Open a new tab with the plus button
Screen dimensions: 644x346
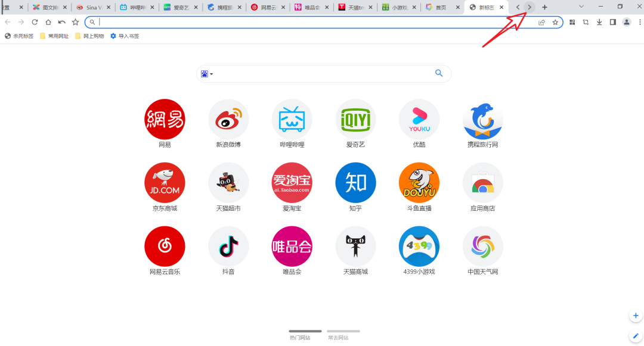(544, 7)
